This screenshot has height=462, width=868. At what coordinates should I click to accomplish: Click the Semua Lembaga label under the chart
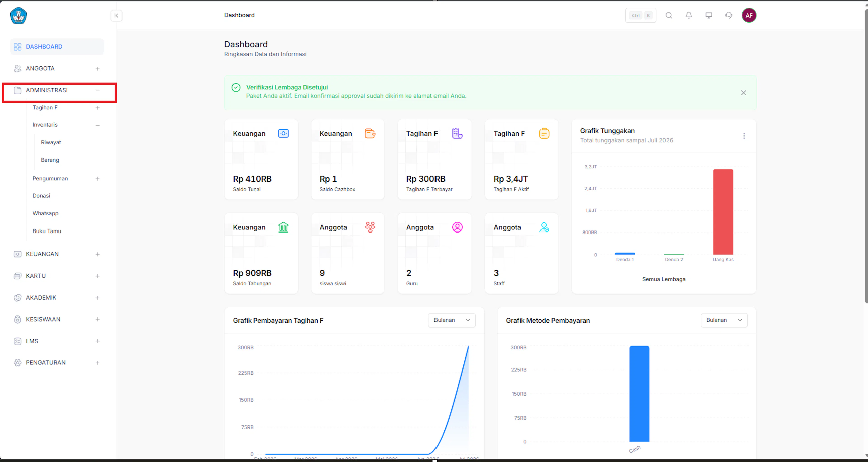(x=664, y=279)
